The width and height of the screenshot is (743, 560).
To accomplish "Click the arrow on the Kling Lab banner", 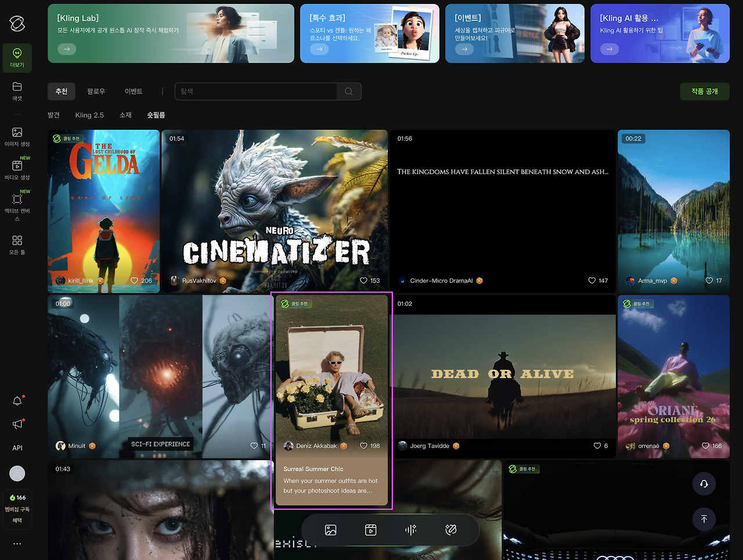I will [67, 49].
